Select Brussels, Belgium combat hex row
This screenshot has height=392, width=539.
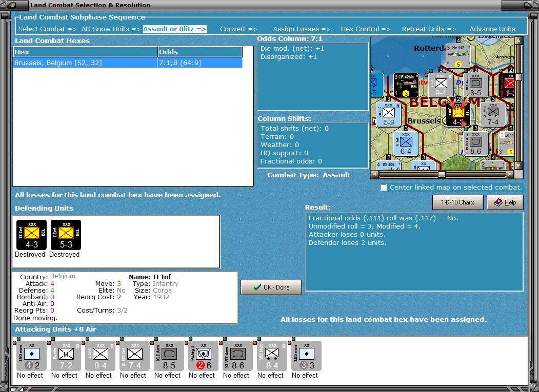[128, 63]
